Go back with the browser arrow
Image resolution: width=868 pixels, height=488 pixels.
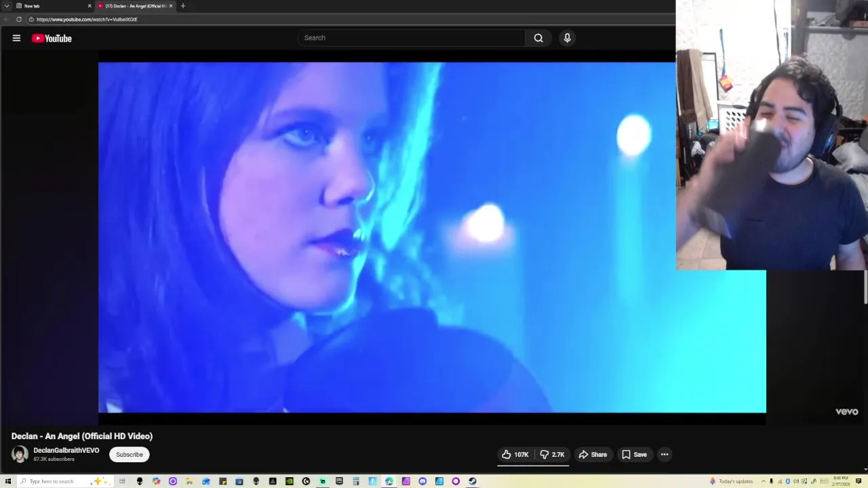point(7,19)
